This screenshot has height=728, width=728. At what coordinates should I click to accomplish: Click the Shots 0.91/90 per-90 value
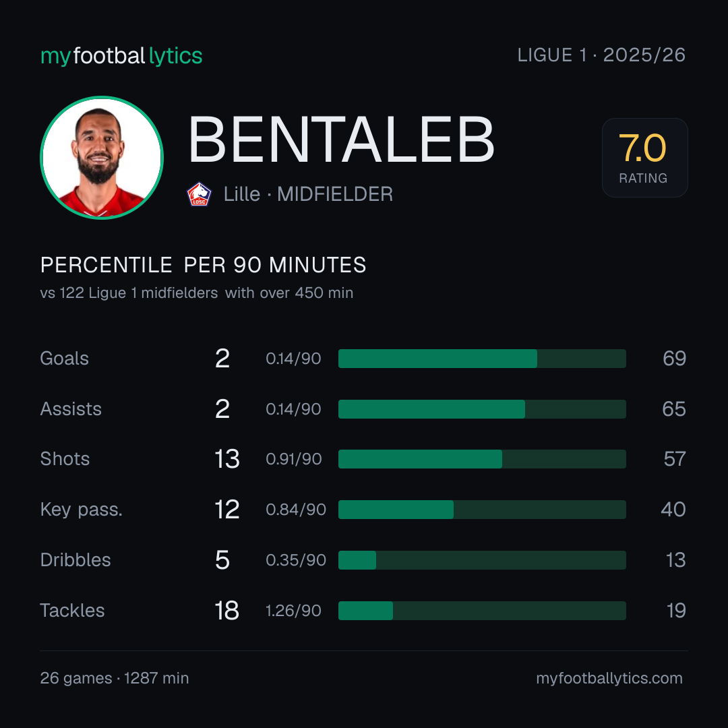[x=293, y=459]
